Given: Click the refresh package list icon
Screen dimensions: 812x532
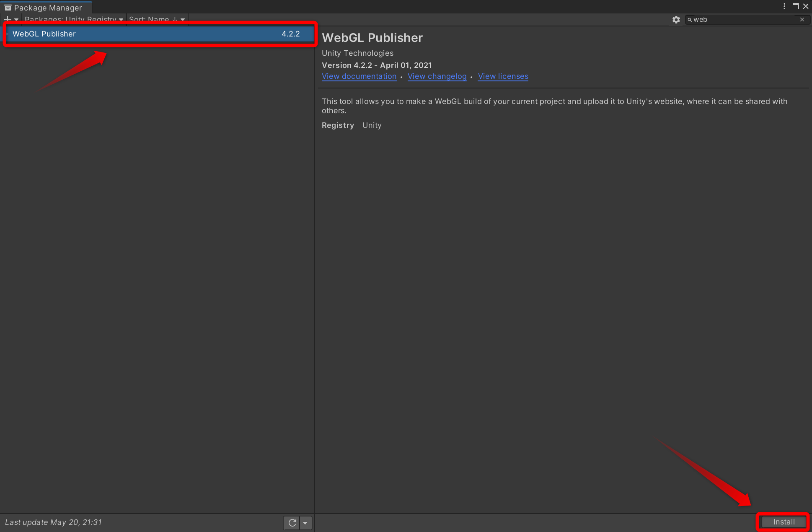Looking at the screenshot, I should [x=292, y=523].
